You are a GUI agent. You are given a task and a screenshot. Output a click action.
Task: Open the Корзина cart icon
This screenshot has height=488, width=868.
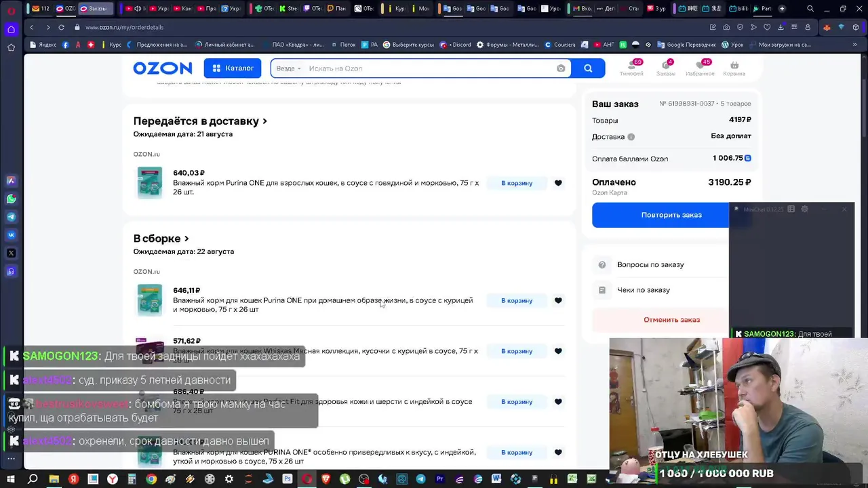734,68
